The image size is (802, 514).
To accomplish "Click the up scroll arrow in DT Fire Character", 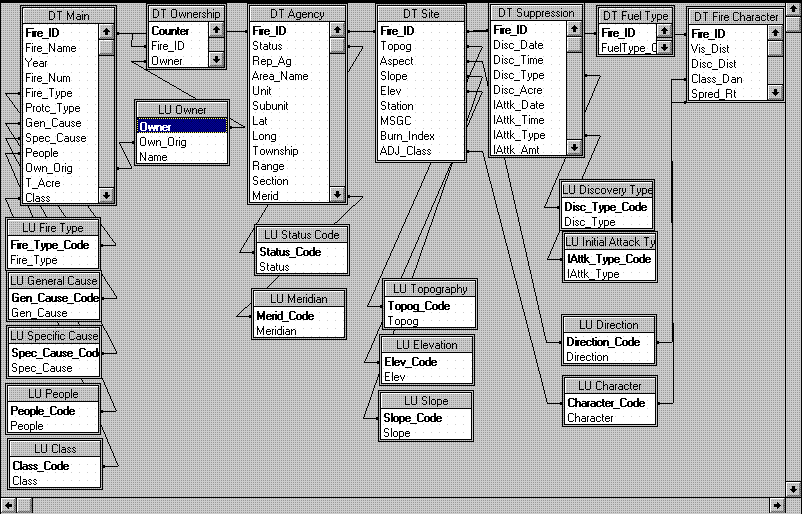I will [x=775, y=33].
